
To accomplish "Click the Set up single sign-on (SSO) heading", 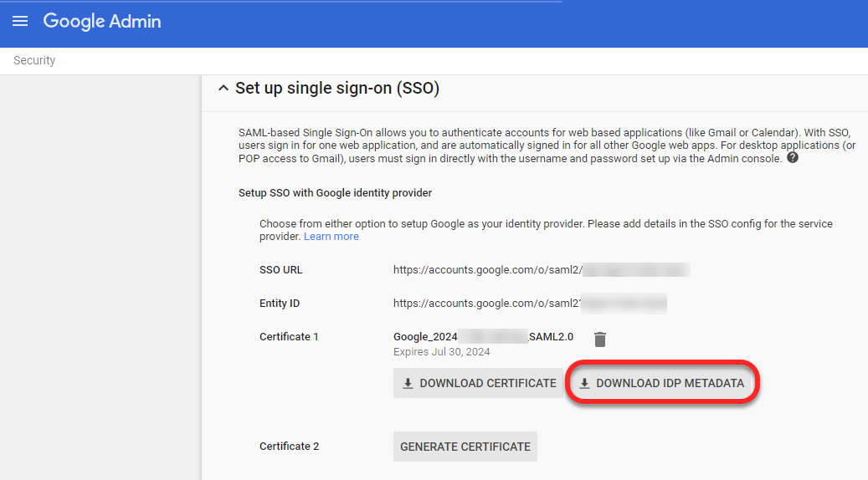I will [x=337, y=88].
